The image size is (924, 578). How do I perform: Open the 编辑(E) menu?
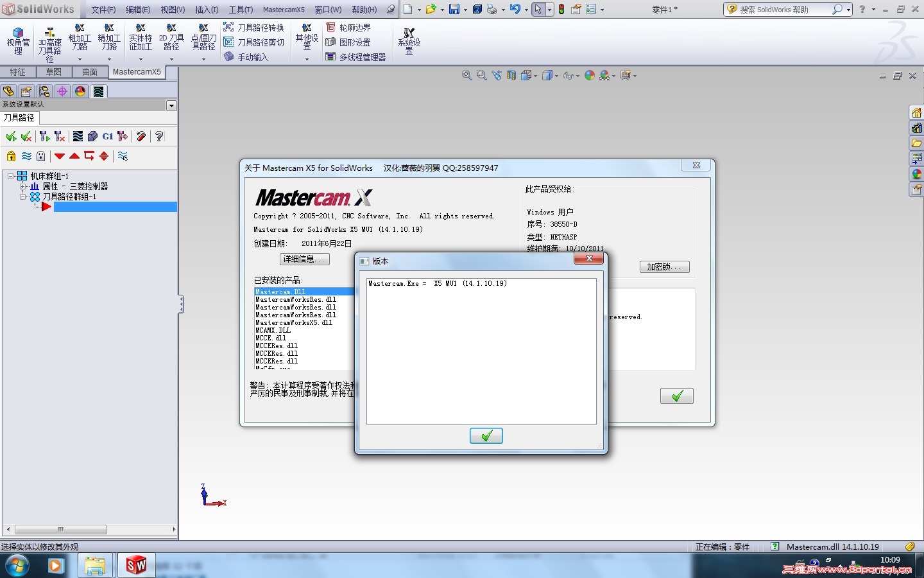pos(138,10)
